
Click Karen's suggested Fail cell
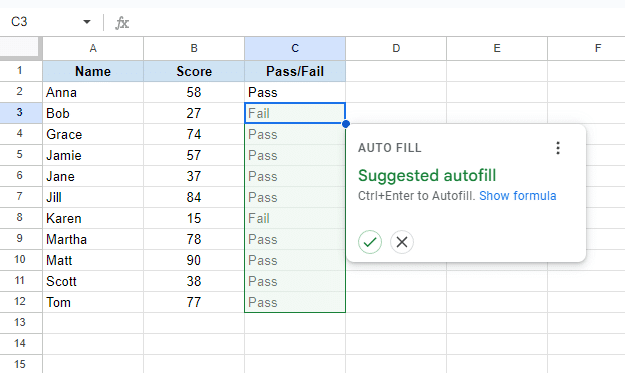(x=295, y=218)
